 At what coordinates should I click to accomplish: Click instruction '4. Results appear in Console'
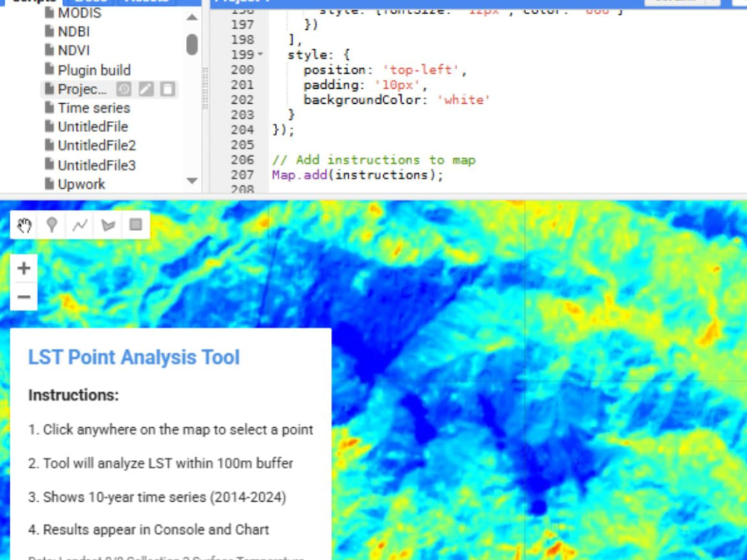click(x=149, y=529)
